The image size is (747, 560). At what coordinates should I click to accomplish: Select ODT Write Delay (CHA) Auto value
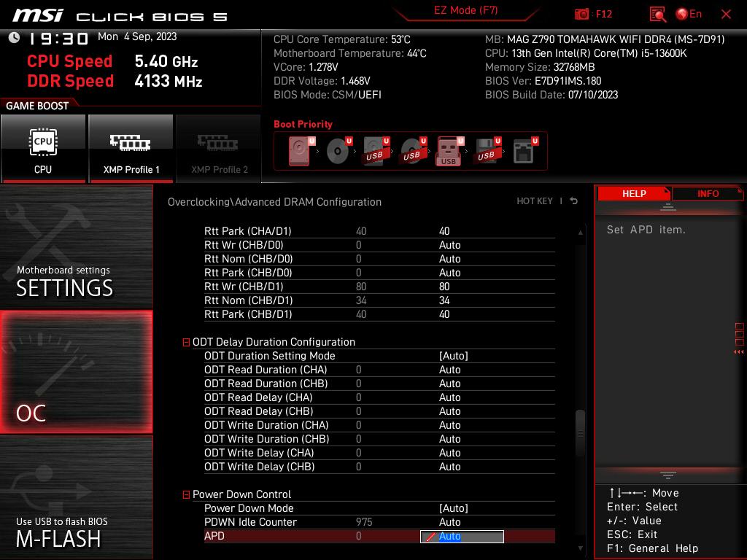coord(449,452)
